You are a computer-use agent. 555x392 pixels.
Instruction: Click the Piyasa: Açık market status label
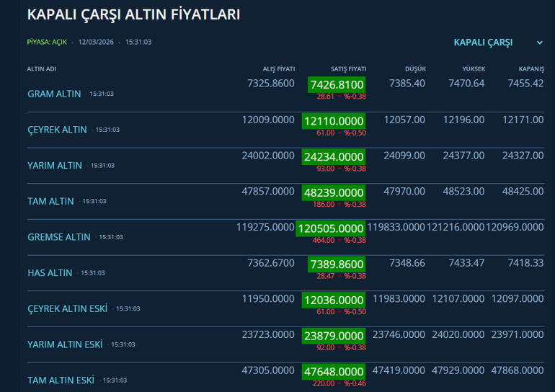[x=47, y=43]
